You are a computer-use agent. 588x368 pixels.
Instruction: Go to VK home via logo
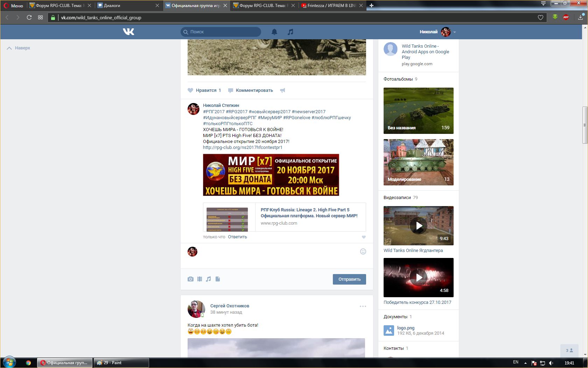tap(128, 32)
